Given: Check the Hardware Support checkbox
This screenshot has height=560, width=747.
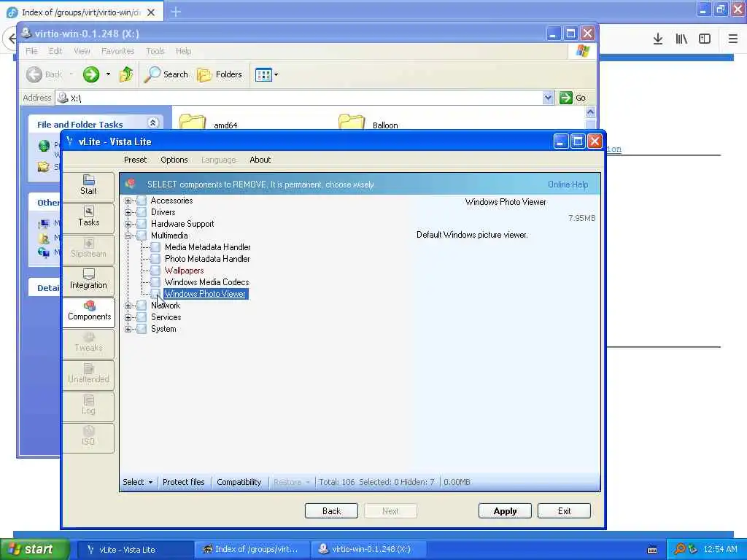Looking at the screenshot, I should pos(142,224).
